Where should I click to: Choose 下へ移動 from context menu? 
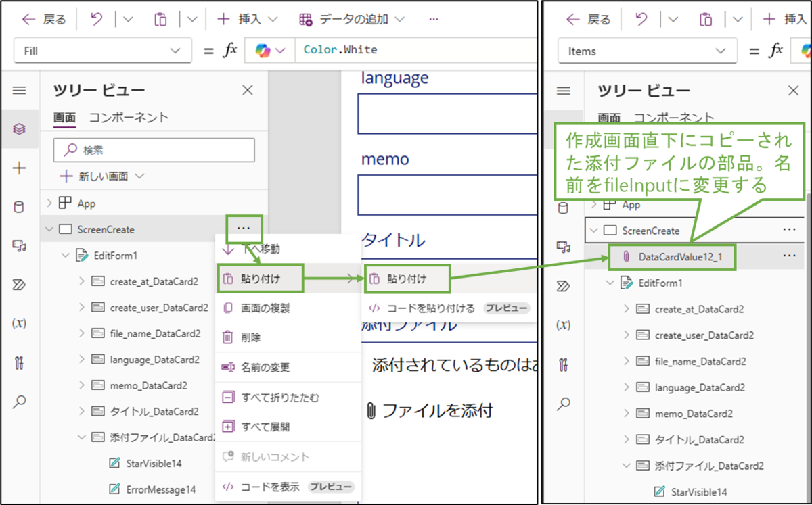coord(288,249)
